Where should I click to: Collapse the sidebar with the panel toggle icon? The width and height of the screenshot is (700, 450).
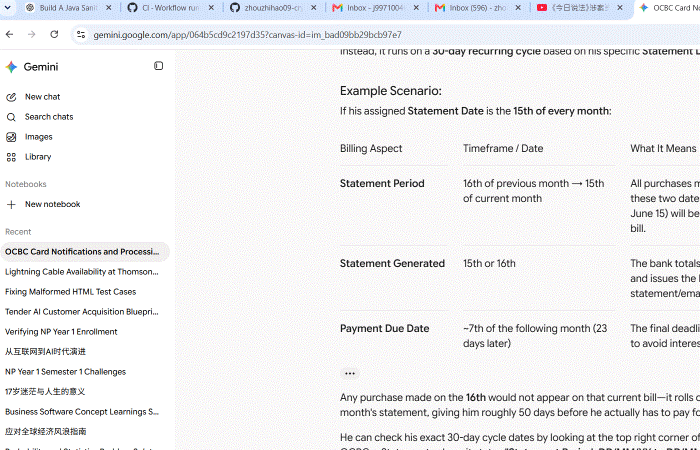coord(158,66)
